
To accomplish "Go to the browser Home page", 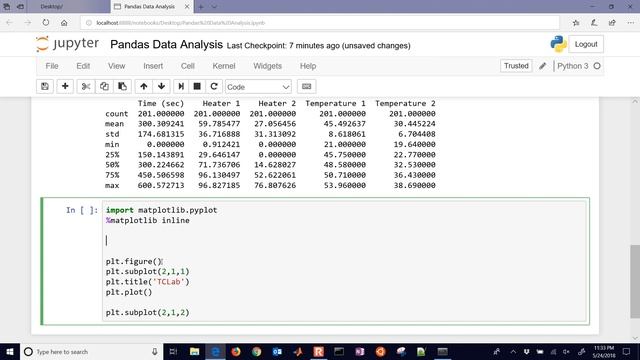I will [x=64, y=23].
